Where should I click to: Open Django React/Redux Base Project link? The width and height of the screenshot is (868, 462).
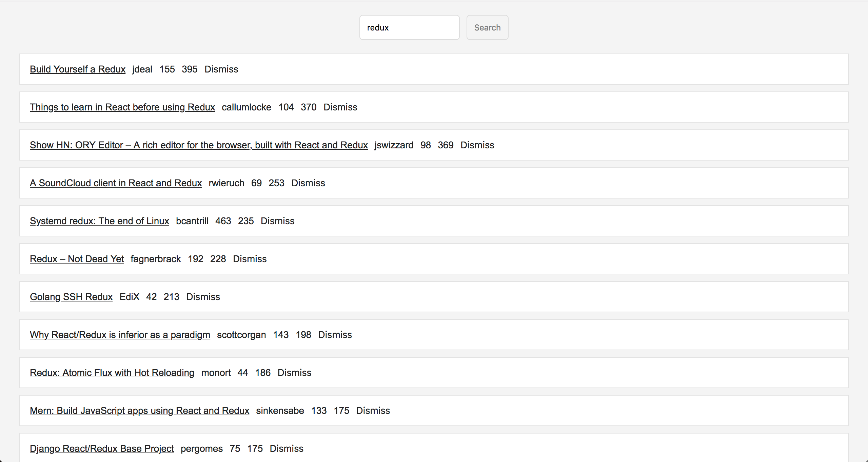pos(102,448)
